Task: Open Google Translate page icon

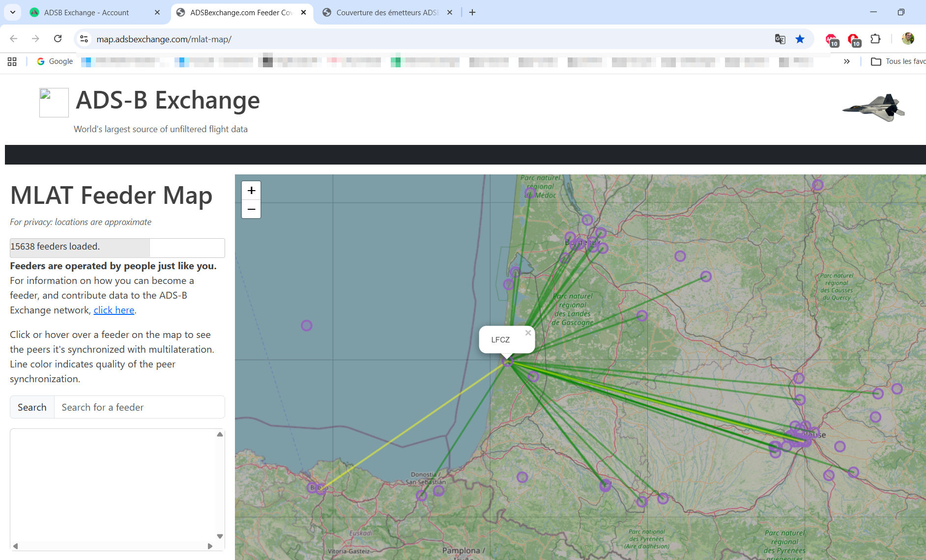Action: (x=780, y=39)
